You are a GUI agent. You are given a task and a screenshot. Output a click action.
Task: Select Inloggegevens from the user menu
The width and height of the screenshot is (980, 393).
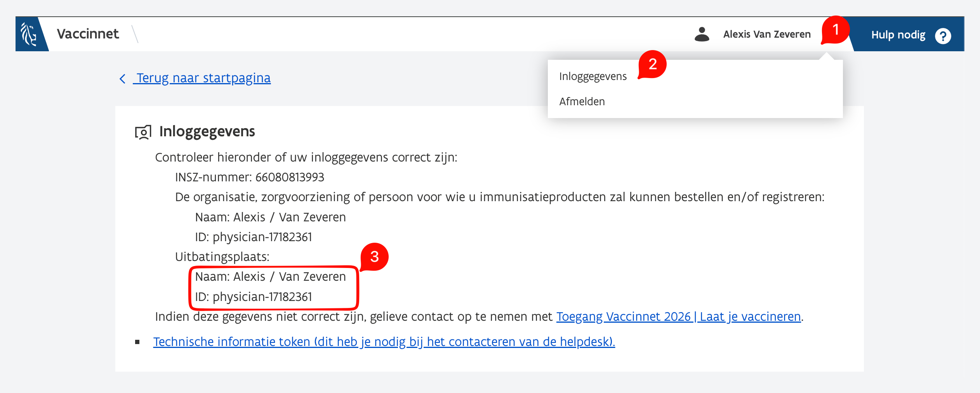point(593,77)
